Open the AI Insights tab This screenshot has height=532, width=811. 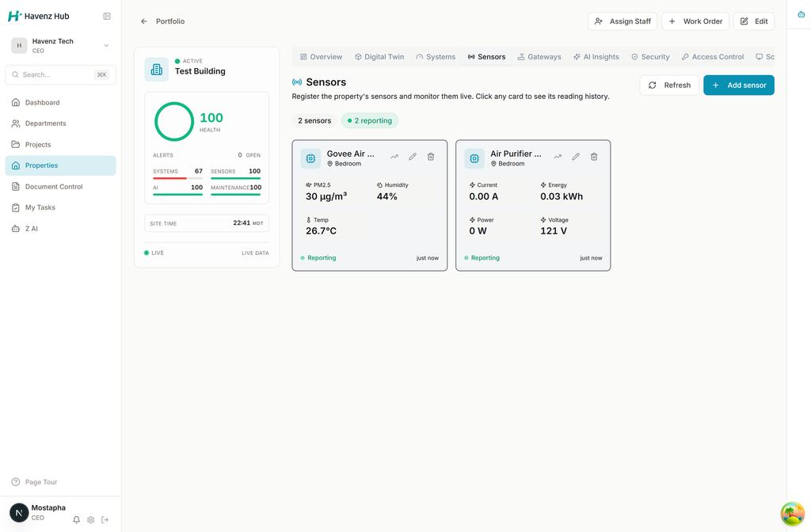click(596, 57)
